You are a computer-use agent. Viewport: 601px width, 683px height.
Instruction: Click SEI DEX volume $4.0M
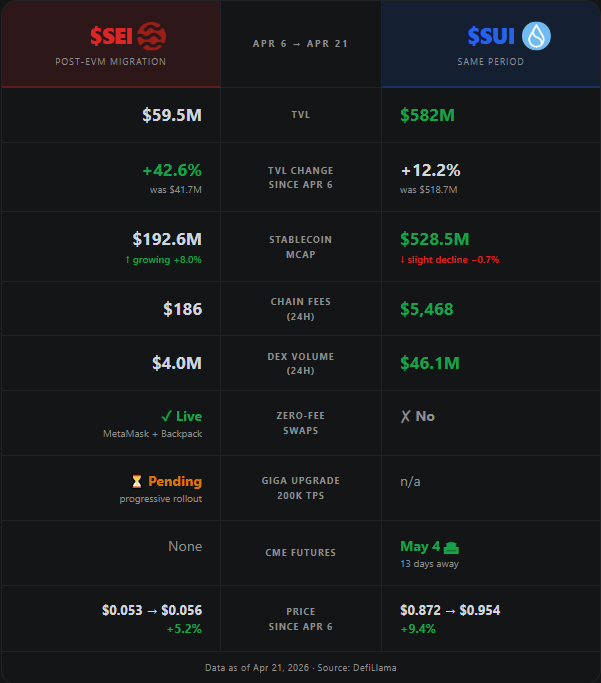(x=177, y=363)
